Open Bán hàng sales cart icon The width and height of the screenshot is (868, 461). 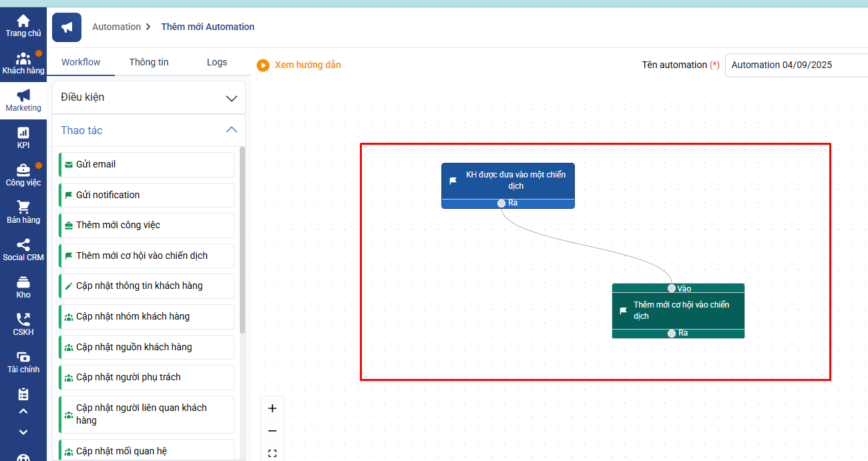coord(23,212)
